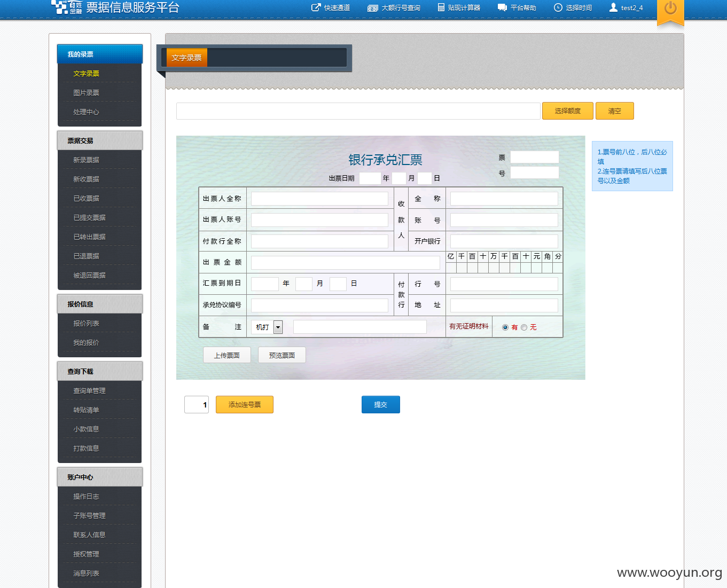Open 选择时间 in top navigation
The image size is (727, 588).
(x=573, y=8)
